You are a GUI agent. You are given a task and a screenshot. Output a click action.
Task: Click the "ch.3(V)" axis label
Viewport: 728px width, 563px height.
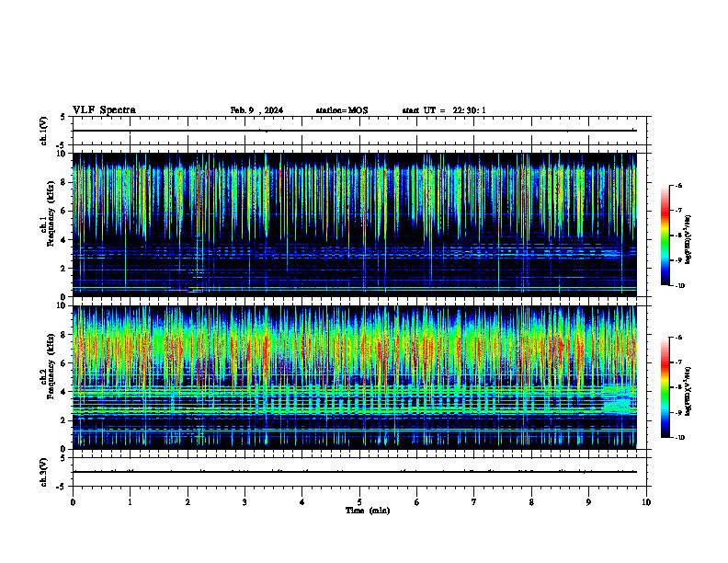[43, 472]
